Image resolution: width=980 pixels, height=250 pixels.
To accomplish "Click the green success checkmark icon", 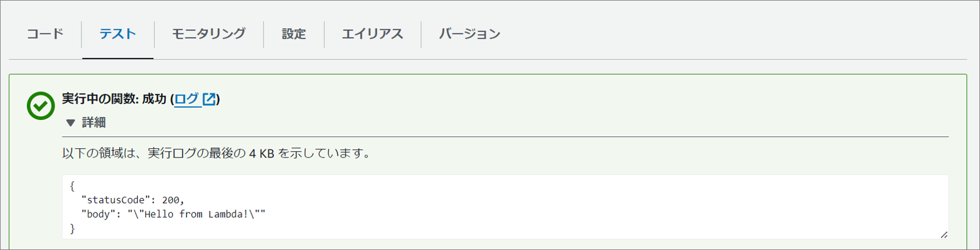I will tap(41, 106).
